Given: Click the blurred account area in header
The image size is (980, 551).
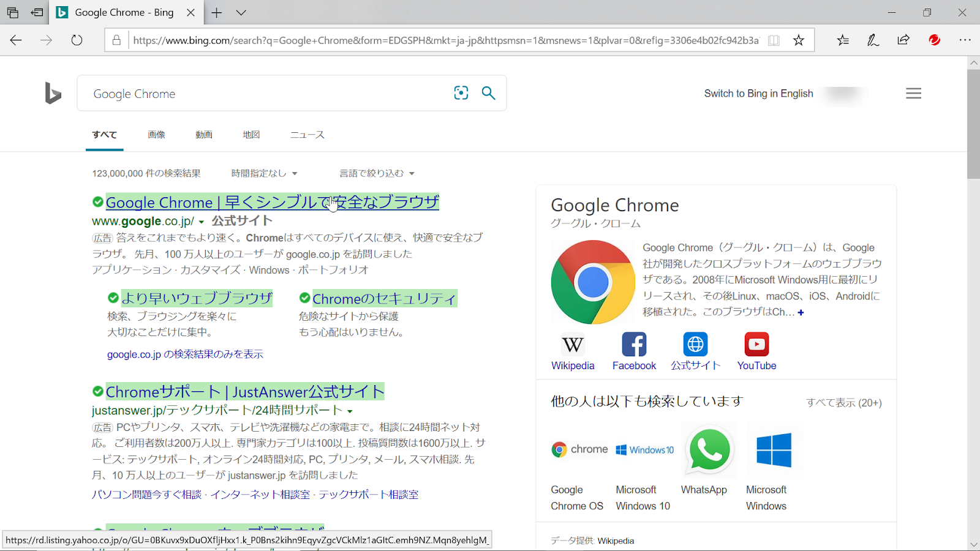Looking at the screenshot, I should (x=843, y=94).
